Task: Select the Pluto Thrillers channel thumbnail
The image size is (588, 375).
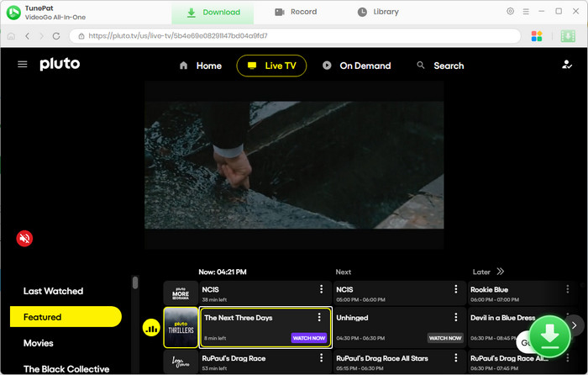Action: tap(181, 328)
